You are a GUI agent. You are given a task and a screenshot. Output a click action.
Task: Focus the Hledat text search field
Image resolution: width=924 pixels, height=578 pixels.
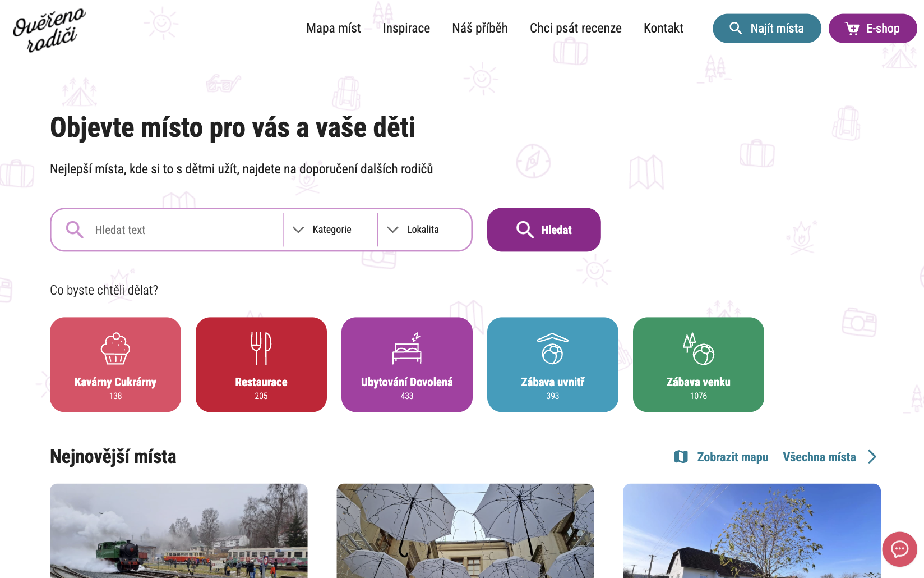185,230
